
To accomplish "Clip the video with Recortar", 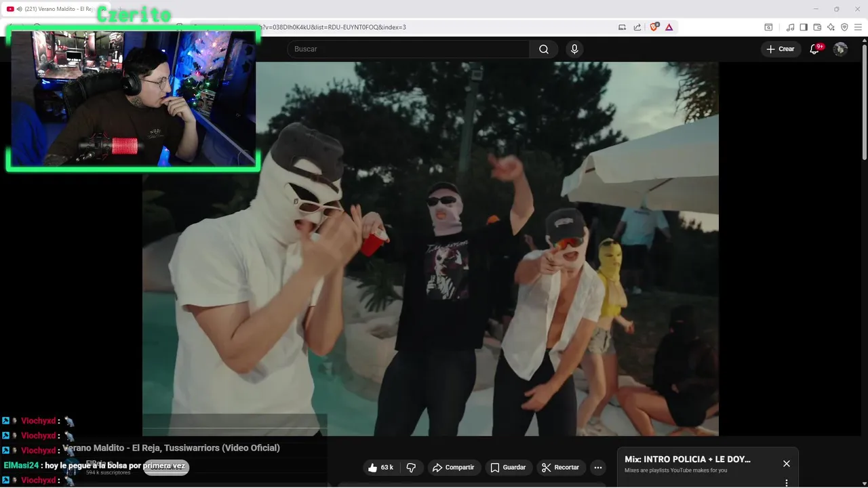I will point(560,468).
